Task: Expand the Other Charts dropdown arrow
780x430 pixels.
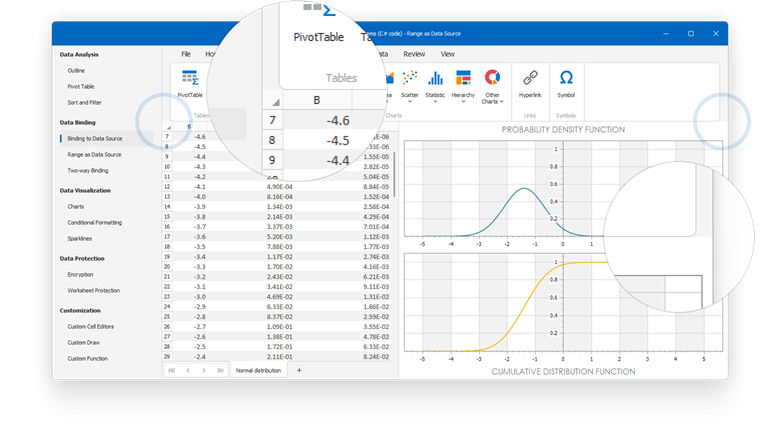Action: click(x=501, y=102)
